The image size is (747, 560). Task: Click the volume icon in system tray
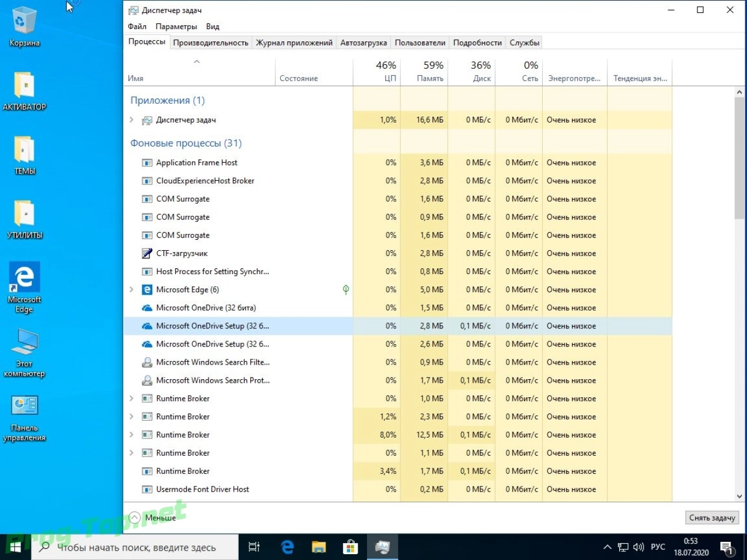click(x=639, y=547)
